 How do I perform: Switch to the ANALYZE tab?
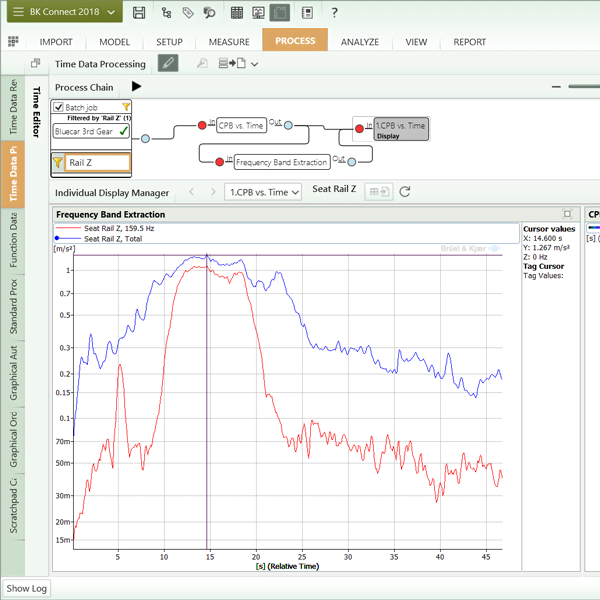tap(360, 42)
